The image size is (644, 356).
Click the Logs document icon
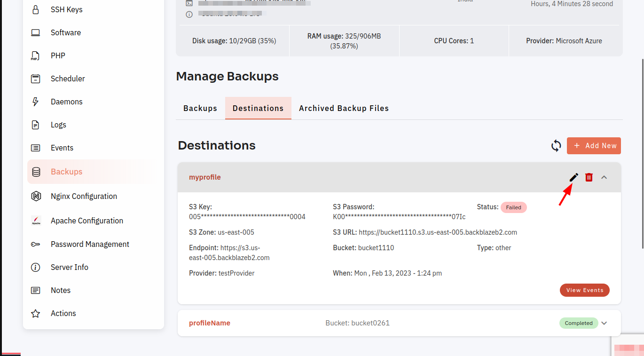[x=35, y=125]
